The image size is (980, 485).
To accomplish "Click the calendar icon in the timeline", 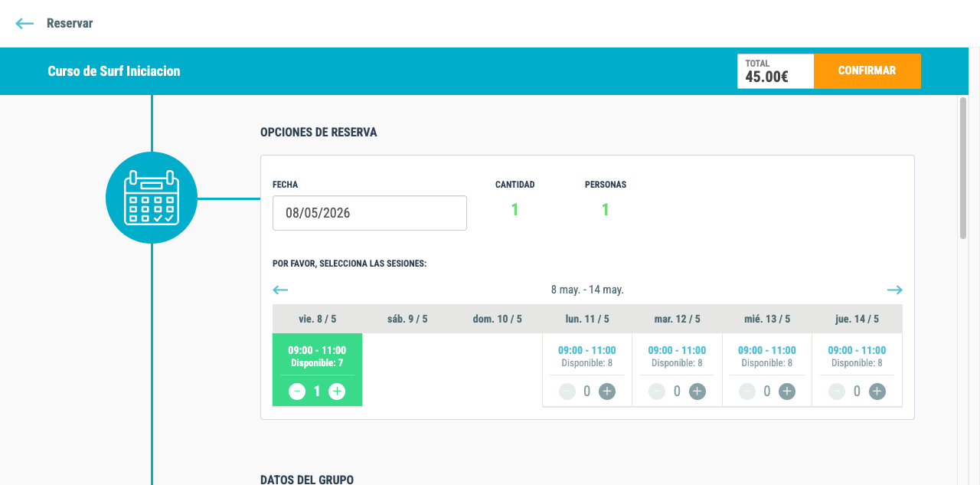I will pos(152,198).
